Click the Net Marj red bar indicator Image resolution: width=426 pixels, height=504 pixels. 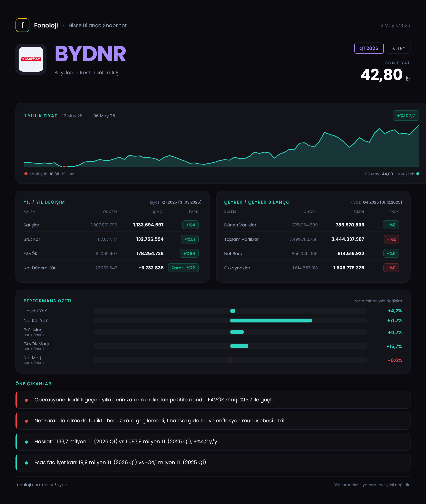click(x=230, y=360)
